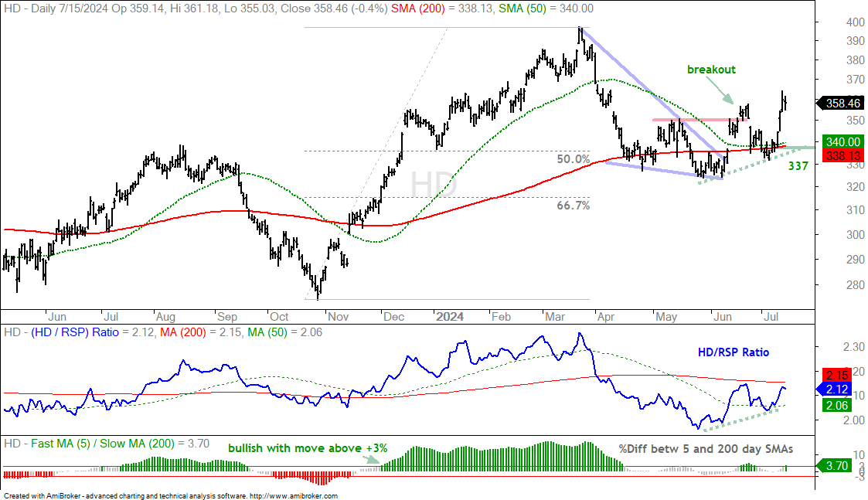Click the 280 price axis label
The width and height of the screenshot is (868, 500).
(856, 284)
